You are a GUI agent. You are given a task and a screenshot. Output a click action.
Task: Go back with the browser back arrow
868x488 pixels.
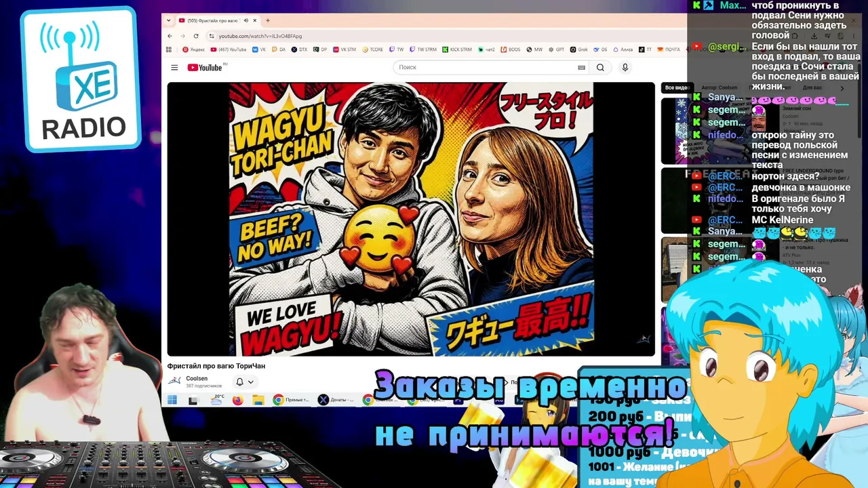[170, 36]
